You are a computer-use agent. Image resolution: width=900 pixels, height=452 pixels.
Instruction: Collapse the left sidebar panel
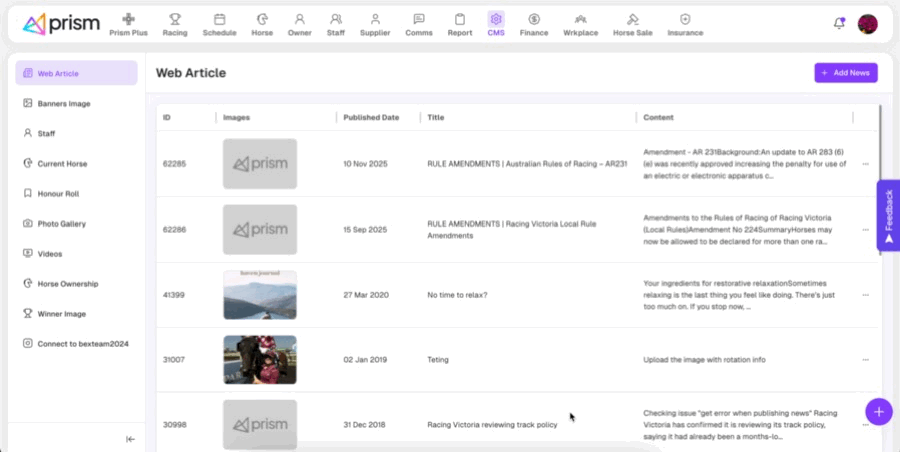tap(130, 439)
